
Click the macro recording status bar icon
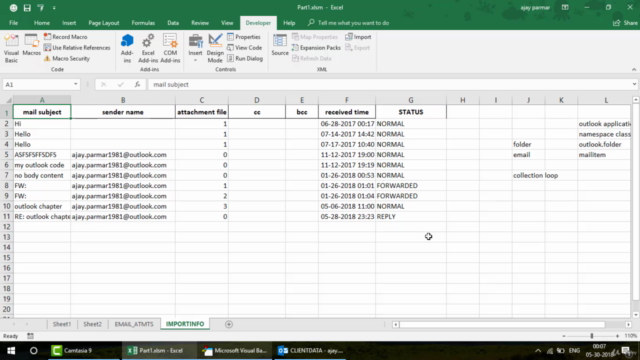click(x=30, y=336)
